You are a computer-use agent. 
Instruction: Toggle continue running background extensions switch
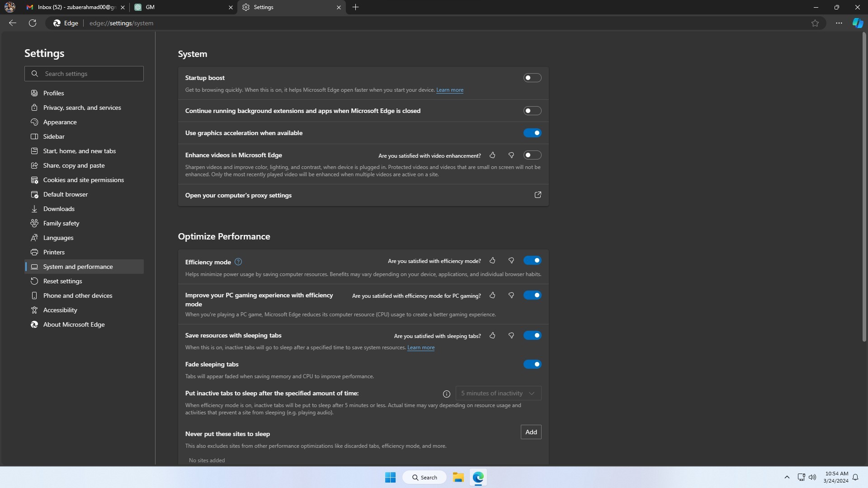pyautogui.click(x=532, y=111)
